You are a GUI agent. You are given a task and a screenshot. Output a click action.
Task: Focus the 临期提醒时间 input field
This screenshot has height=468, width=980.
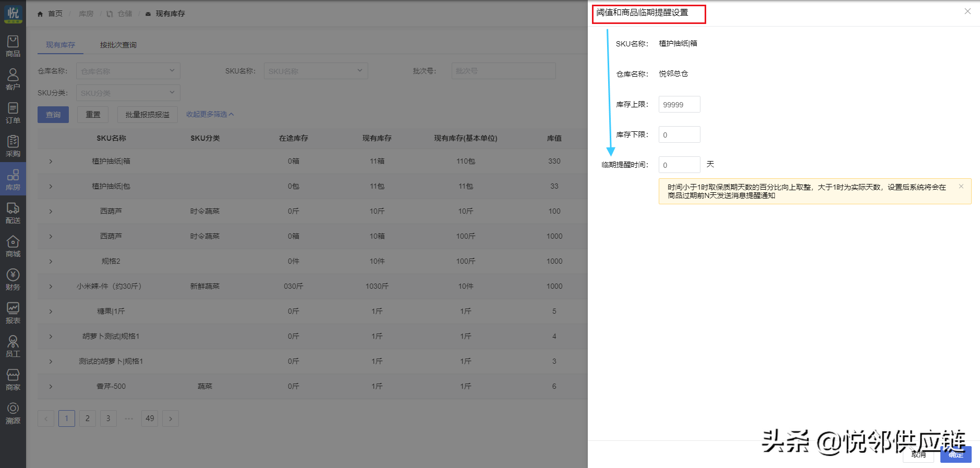coord(680,165)
